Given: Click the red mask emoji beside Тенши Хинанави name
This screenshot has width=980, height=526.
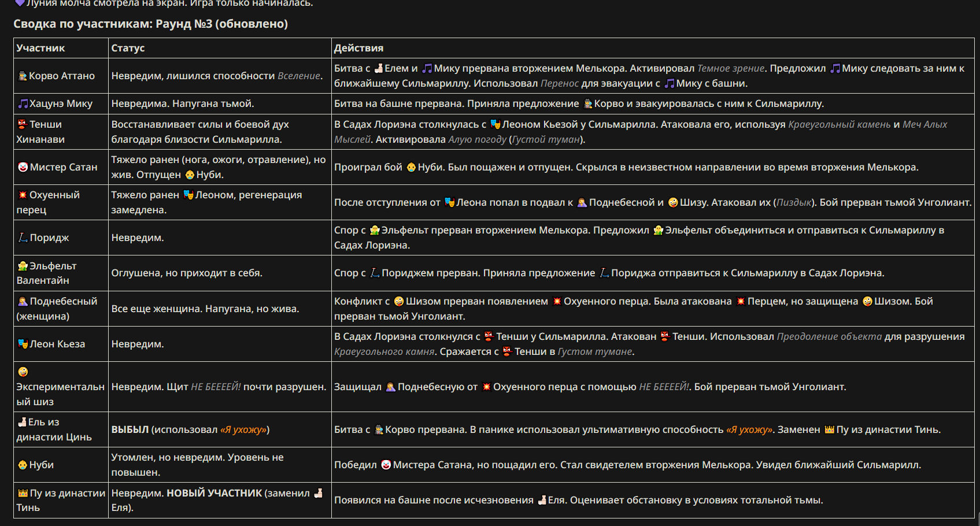Looking at the screenshot, I should click(23, 124).
